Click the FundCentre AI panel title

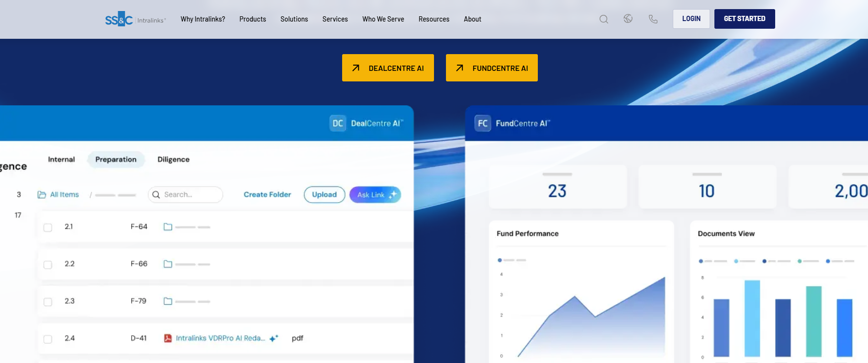523,123
